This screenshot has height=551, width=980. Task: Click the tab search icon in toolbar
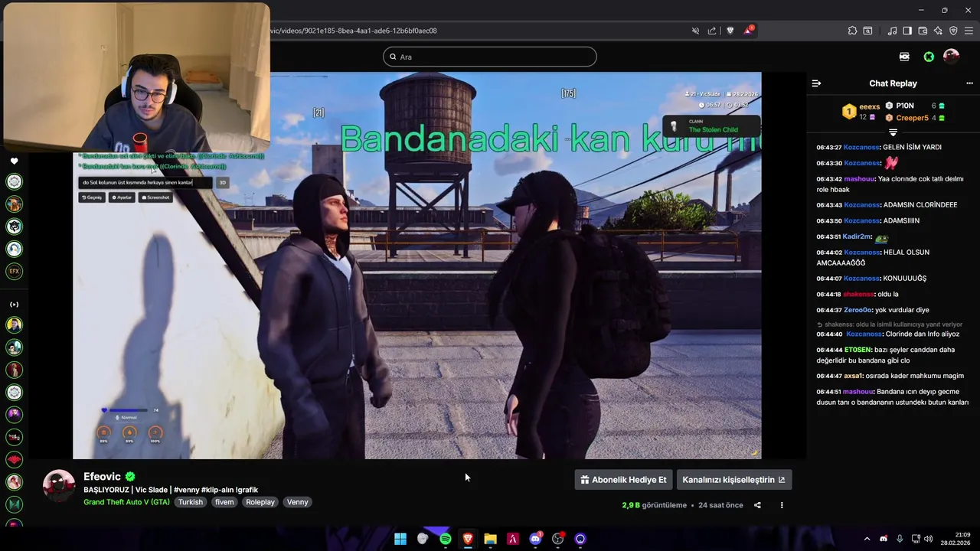[867, 31]
